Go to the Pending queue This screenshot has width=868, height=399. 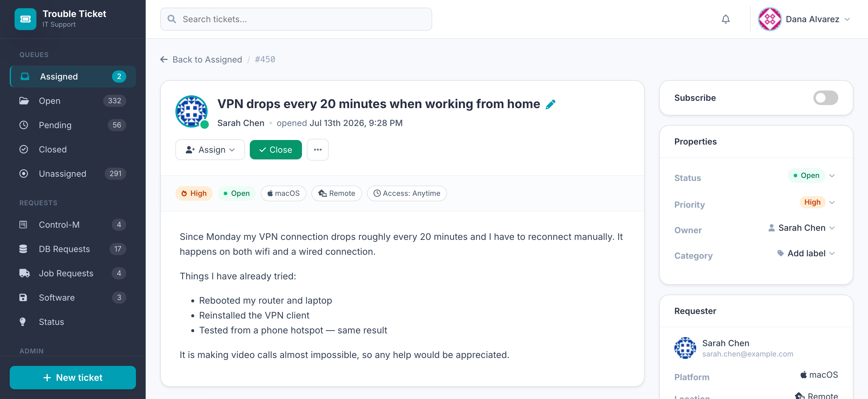click(73, 125)
